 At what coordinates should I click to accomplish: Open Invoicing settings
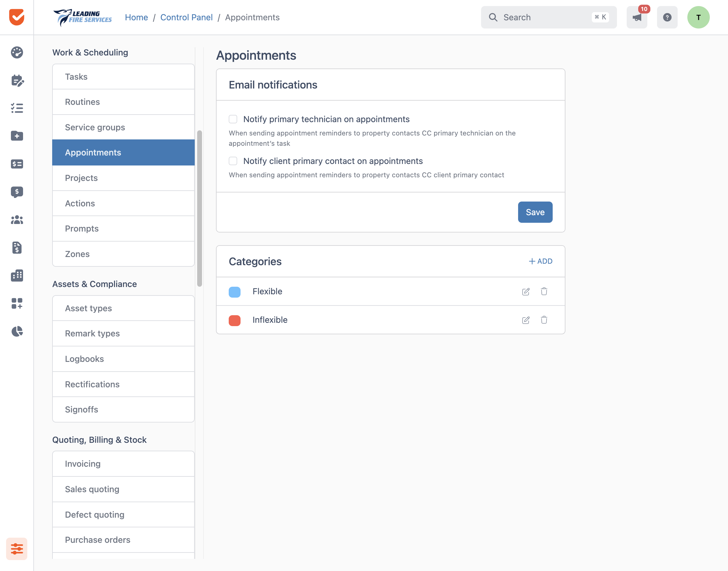[123, 464]
